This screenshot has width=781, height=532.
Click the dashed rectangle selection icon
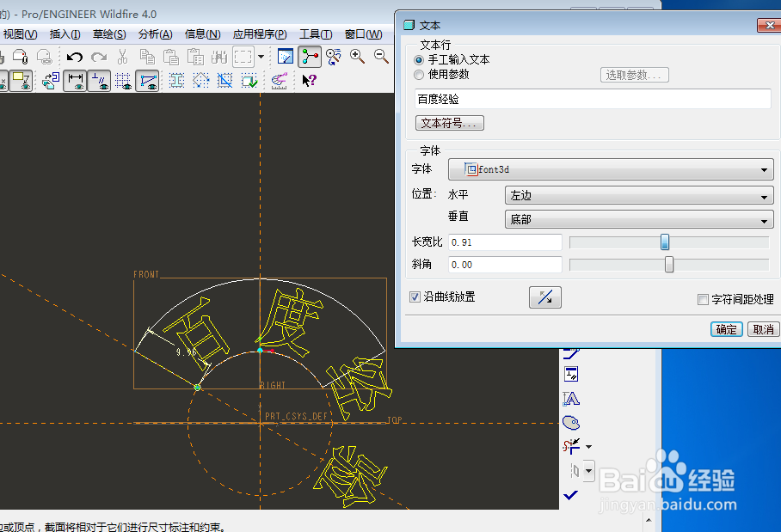click(243, 57)
